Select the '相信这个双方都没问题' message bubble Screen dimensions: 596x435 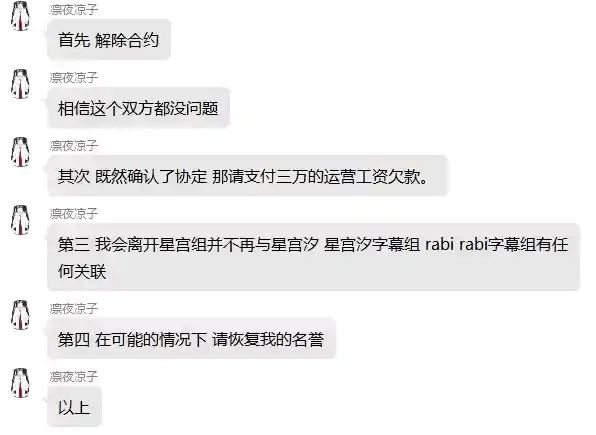138,108
